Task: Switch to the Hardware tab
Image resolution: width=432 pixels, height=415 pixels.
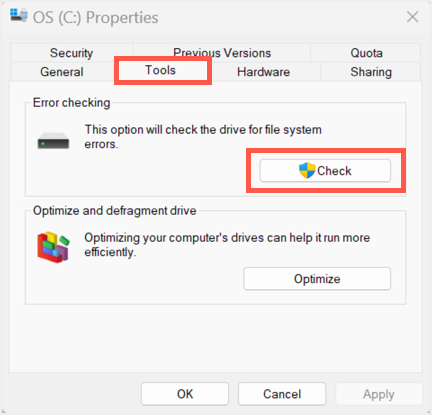Action: tap(263, 72)
